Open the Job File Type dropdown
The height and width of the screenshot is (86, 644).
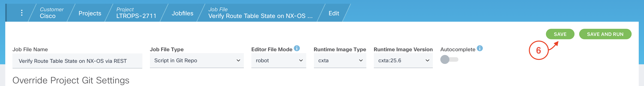pyautogui.click(x=197, y=61)
